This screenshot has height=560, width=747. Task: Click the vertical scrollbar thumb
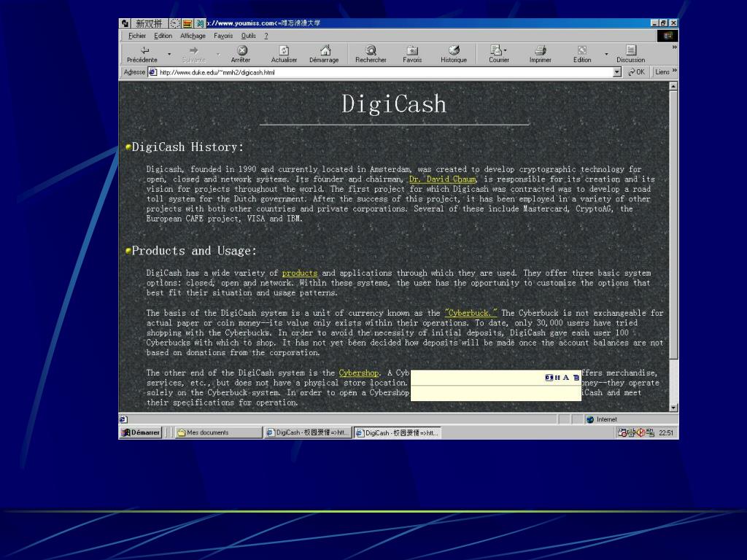(673, 225)
